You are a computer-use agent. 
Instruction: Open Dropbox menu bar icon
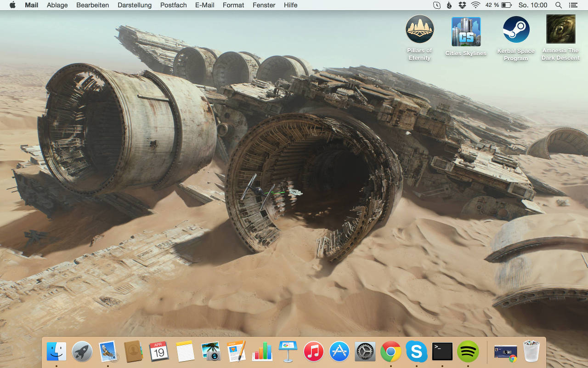(462, 5)
